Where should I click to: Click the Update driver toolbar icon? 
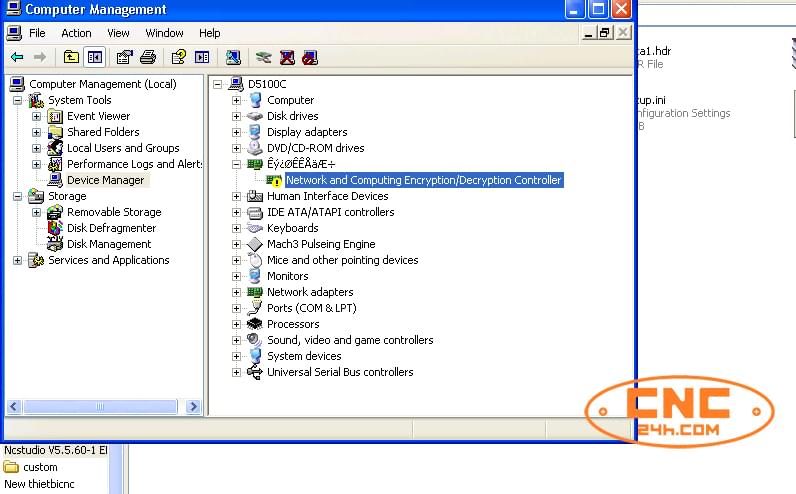(263, 57)
